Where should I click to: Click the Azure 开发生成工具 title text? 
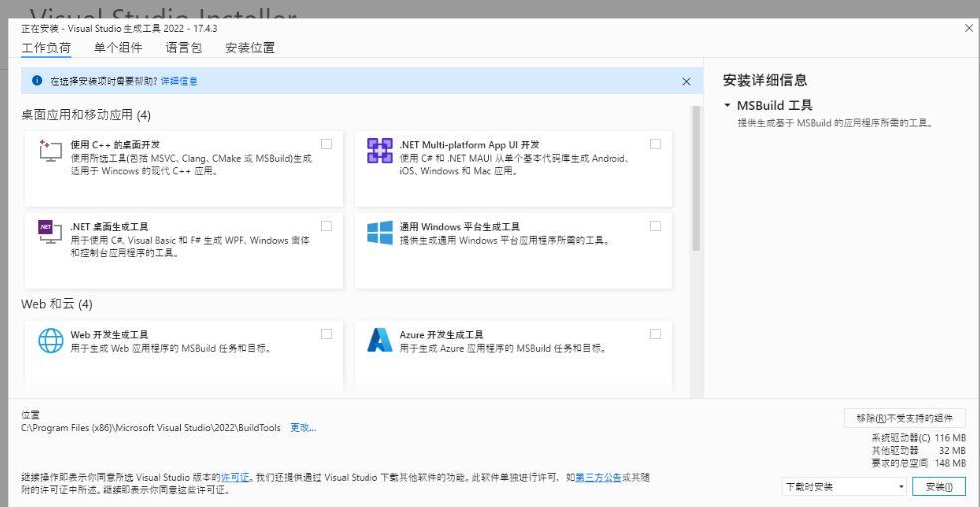442,335
